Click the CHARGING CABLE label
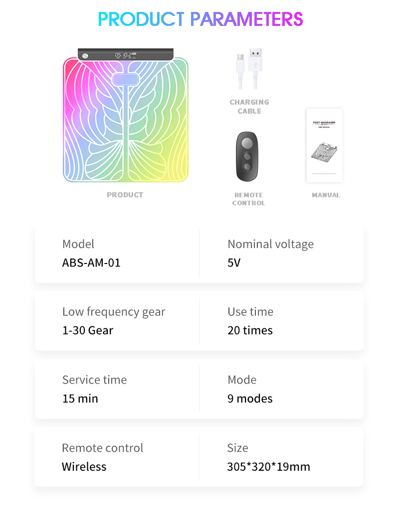The width and height of the screenshot is (399, 532). pos(249,107)
